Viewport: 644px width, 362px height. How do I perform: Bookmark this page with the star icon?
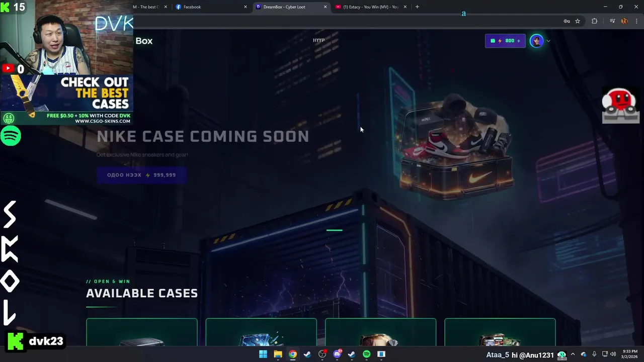(578, 21)
